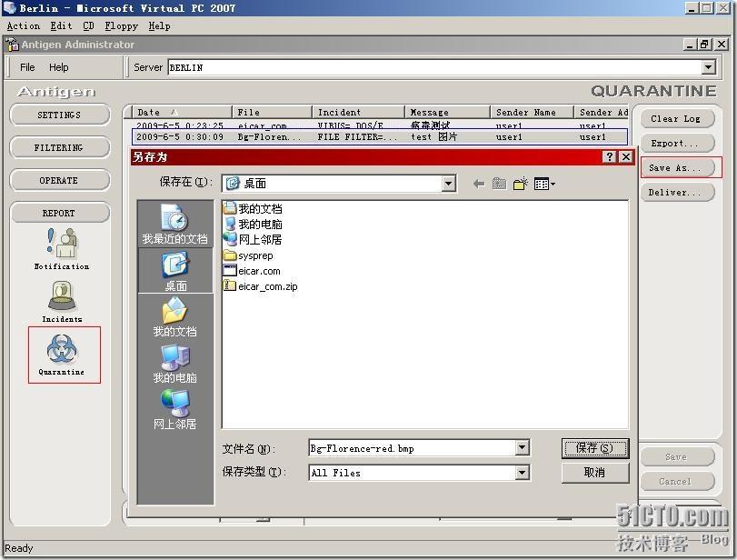Select 我的文档 folder in file list
The image size is (737, 560).
(253, 209)
